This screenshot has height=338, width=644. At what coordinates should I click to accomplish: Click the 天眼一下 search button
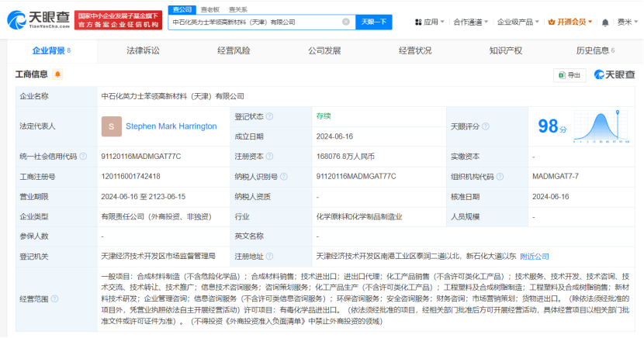tap(373, 22)
